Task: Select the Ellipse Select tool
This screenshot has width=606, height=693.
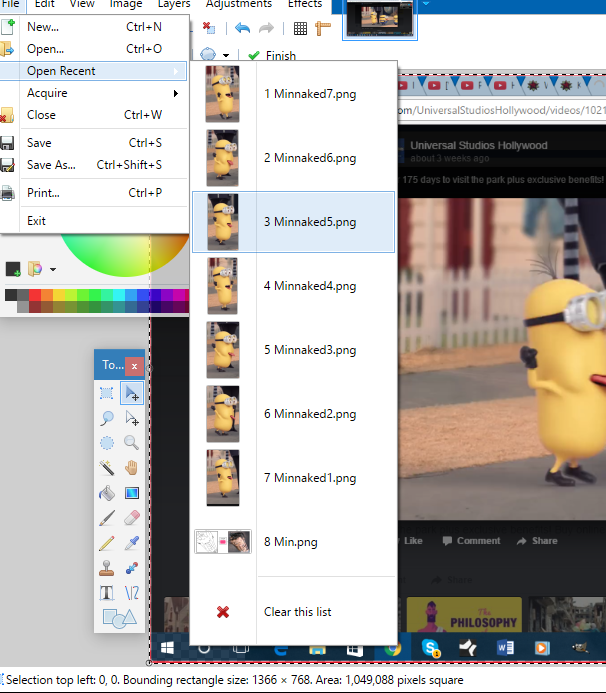Action: tap(107, 443)
